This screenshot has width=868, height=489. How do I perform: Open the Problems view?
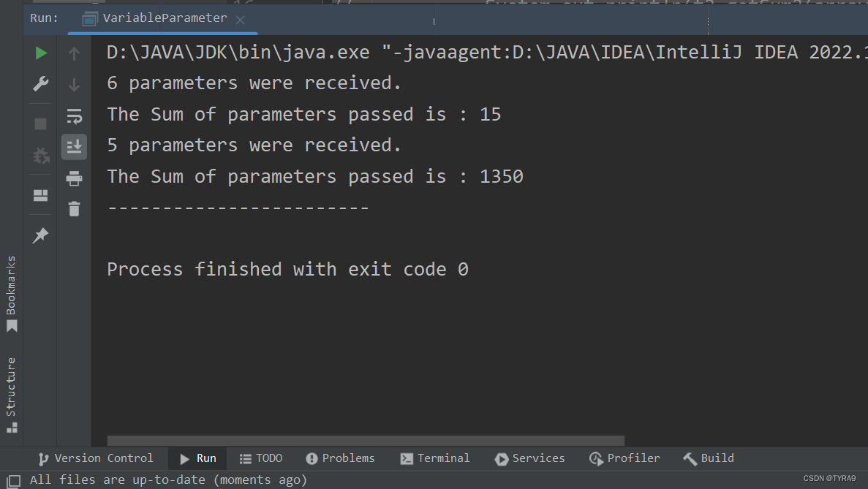pyautogui.click(x=340, y=458)
